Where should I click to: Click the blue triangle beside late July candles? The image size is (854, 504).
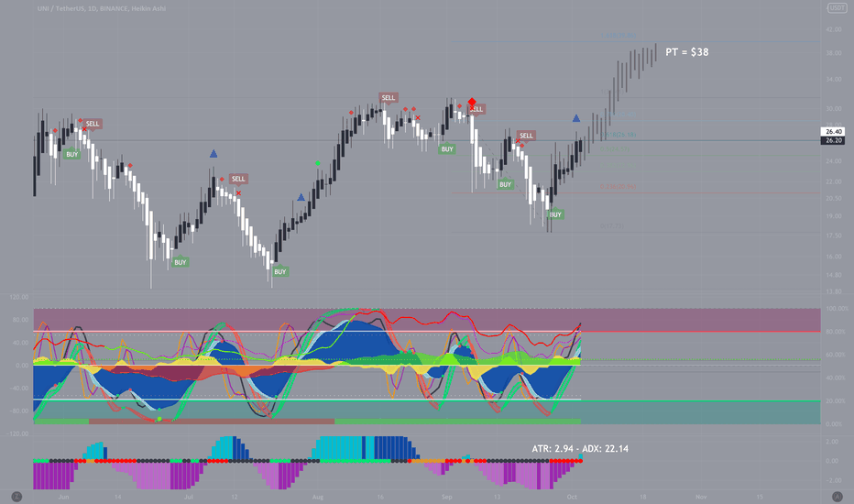(x=301, y=197)
